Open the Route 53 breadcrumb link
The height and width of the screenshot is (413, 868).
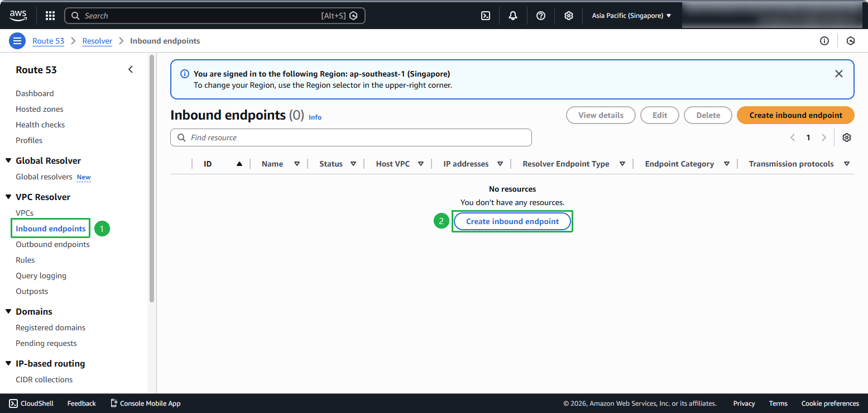click(x=49, y=41)
